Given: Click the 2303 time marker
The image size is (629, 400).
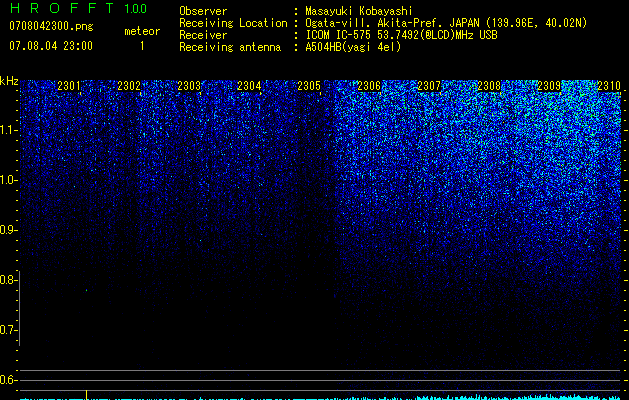Looking at the screenshot, I should 189,85.
